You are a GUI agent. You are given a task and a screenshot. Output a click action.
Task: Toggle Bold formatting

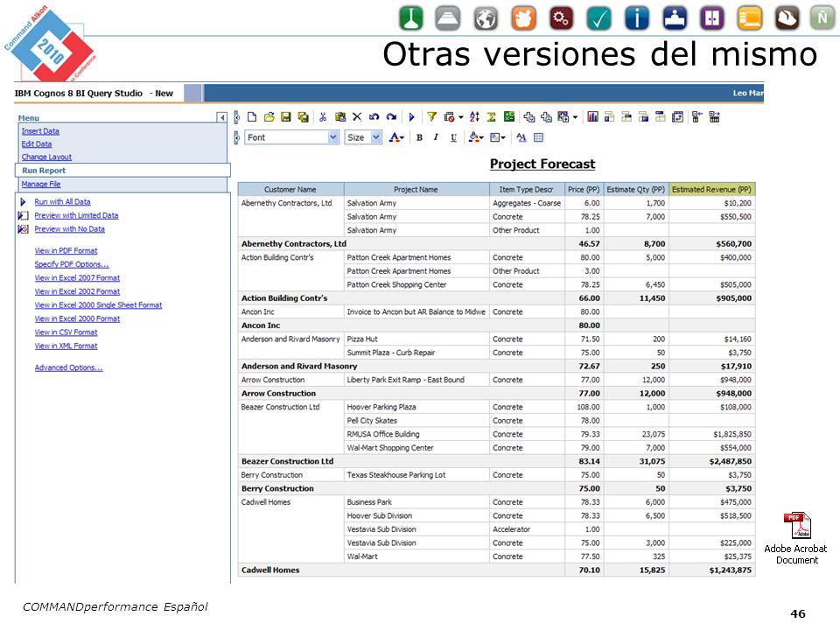pyautogui.click(x=419, y=137)
